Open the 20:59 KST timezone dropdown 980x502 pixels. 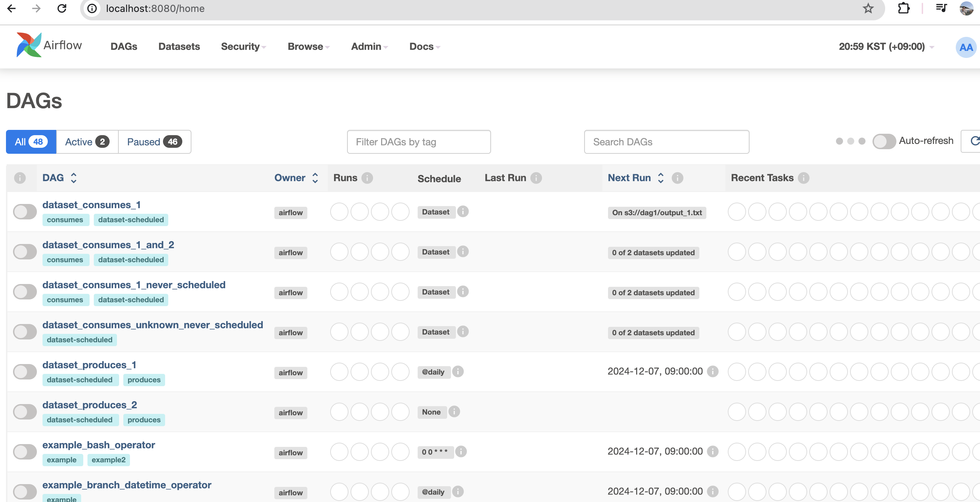tap(887, 46)
